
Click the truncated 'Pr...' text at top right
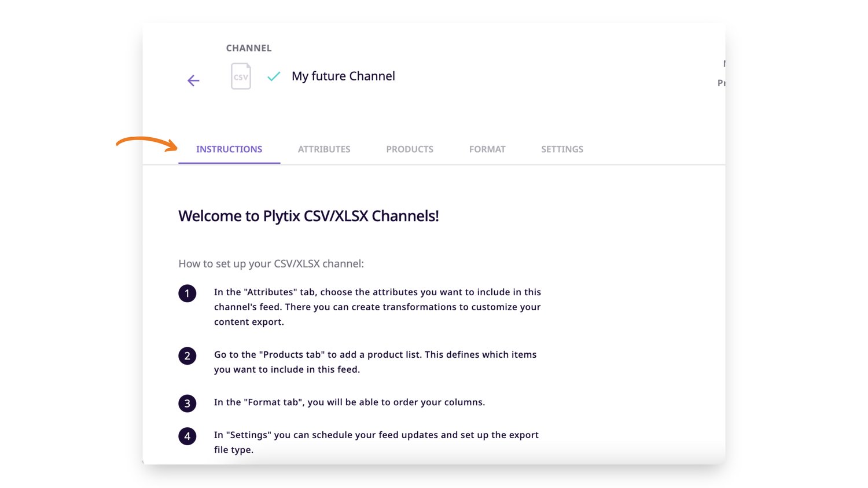(x=722, y=83)
